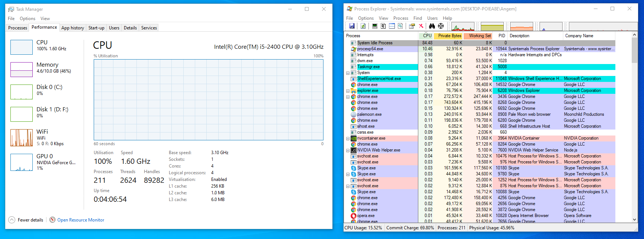This screenshot has width=644, height=239.
Task: Click the nvcontainer.exe NVIDIA icon
Action: [x=354, y=138]
